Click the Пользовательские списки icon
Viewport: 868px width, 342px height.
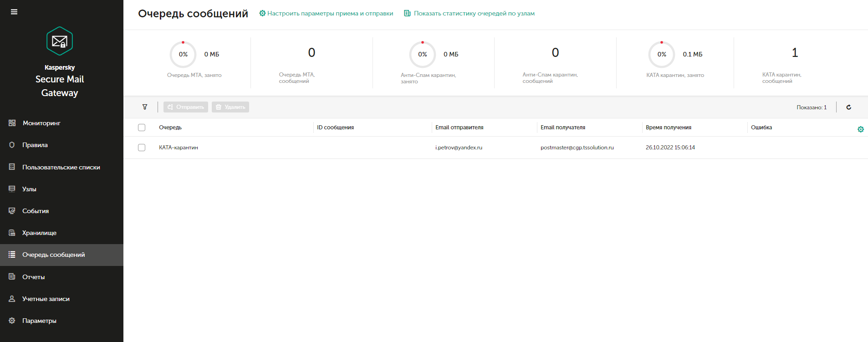point(12,167)
